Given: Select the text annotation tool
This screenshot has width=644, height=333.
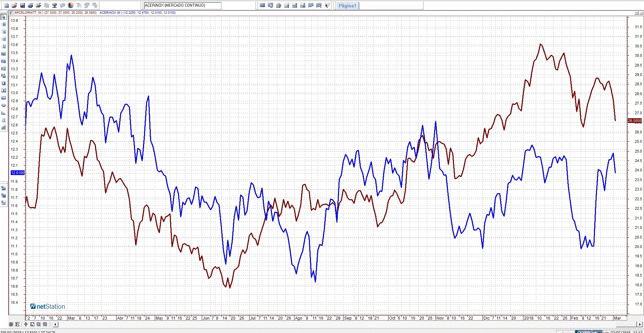Looking at the screenshot, I should pos(4,91).
